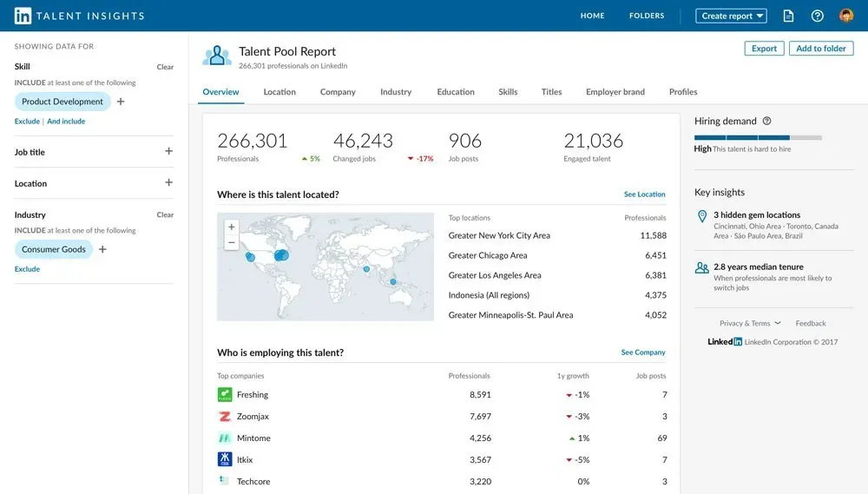Expand the Job title filter

pos(168,152)
